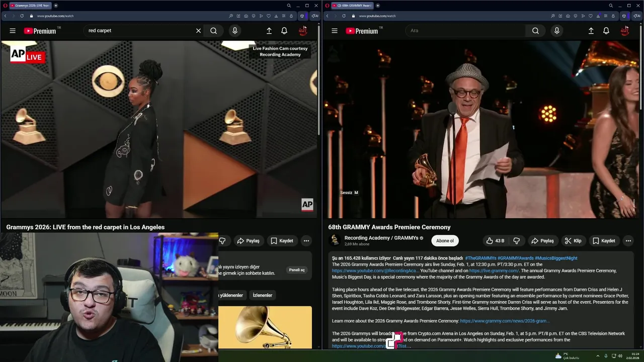Image resolution: width=644 pixels, height=362 pixels.
Task: Like the GRAMMY Premiere Ceremony video (43 B)
Action: point(495,241)
